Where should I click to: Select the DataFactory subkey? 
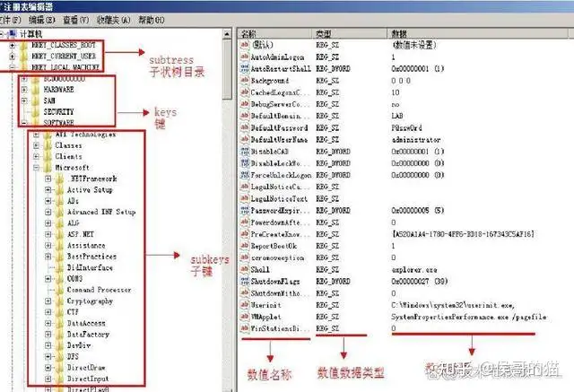(88, 335)
